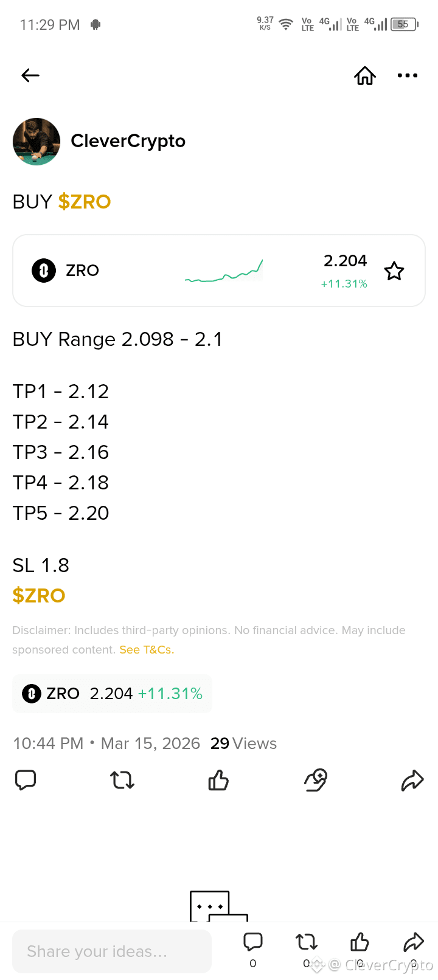Tap the ZRO 2.204 +11.31% chip
This screenshot has width=438, height=980.
coord(112,694)
